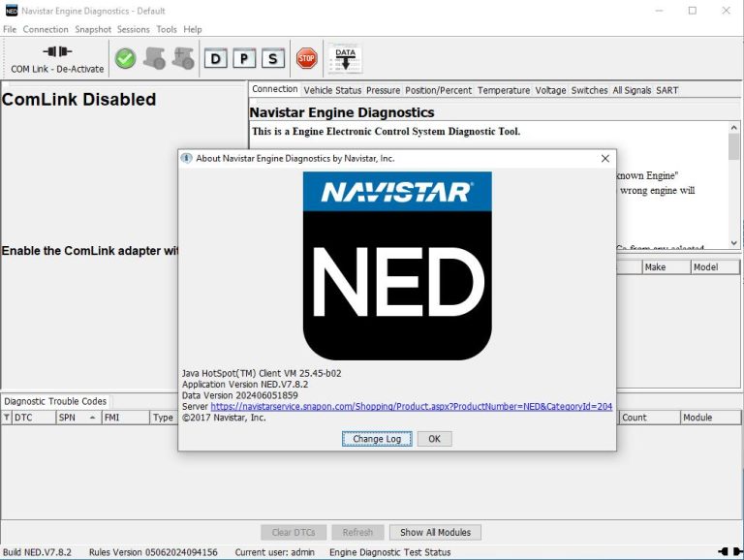Open the Help menu
Screen dimensions: 744x560
click(193, 29)
